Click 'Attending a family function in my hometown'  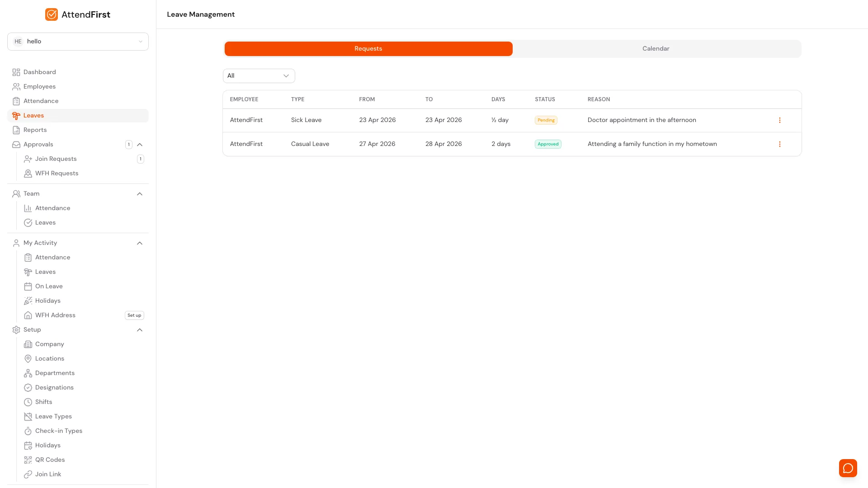click(652, 144)
